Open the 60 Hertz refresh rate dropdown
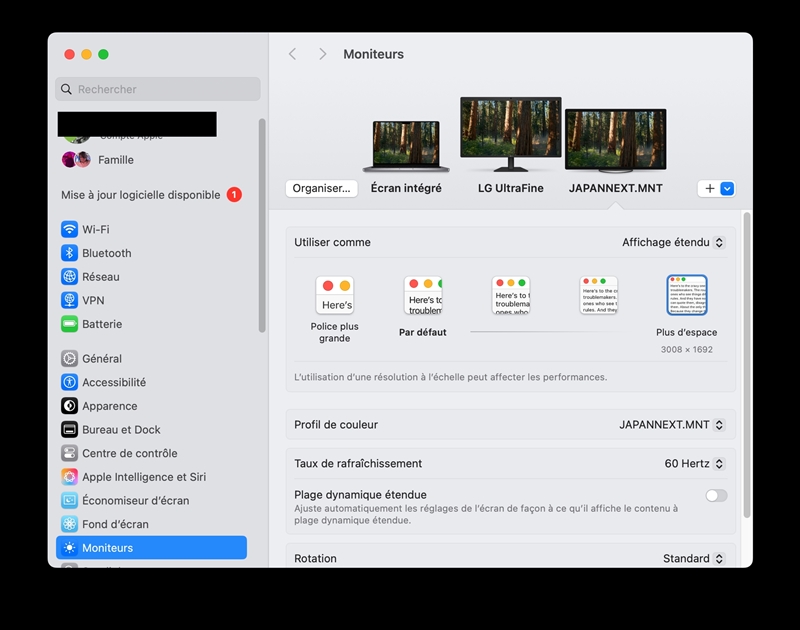This screenshot has height=630, width=800. 694,464
